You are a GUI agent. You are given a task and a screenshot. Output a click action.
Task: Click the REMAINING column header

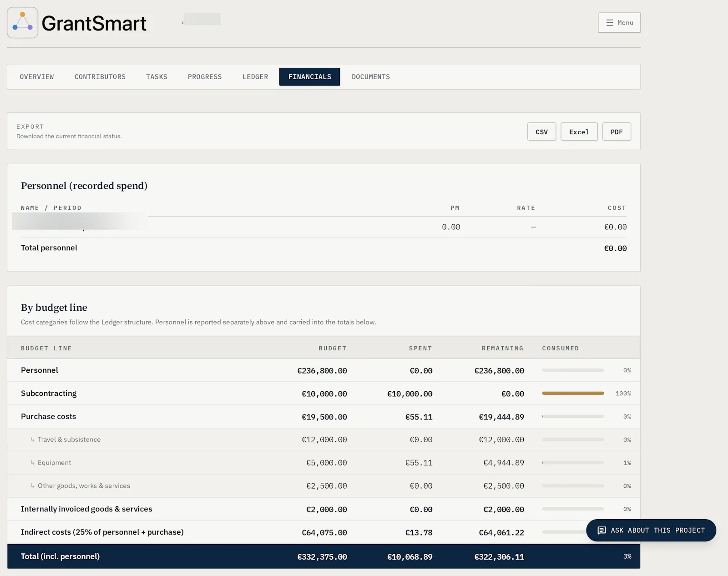point(503,349)
